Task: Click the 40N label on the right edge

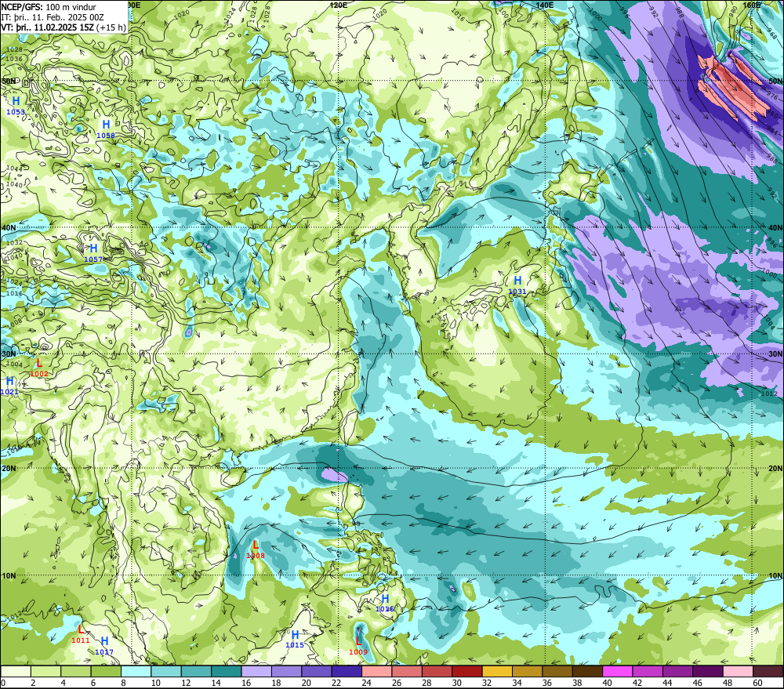Action: [775, 228]
